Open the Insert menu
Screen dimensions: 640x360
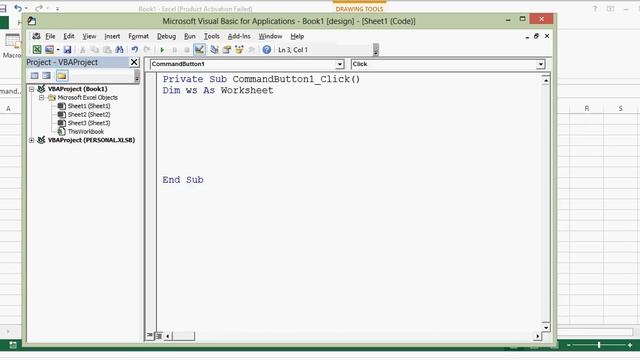point(112,36)
